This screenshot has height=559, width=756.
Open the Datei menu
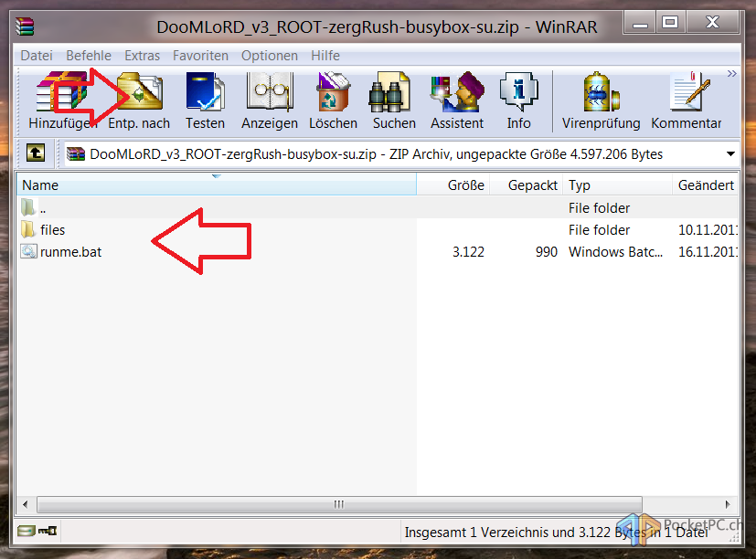point(37,56)
